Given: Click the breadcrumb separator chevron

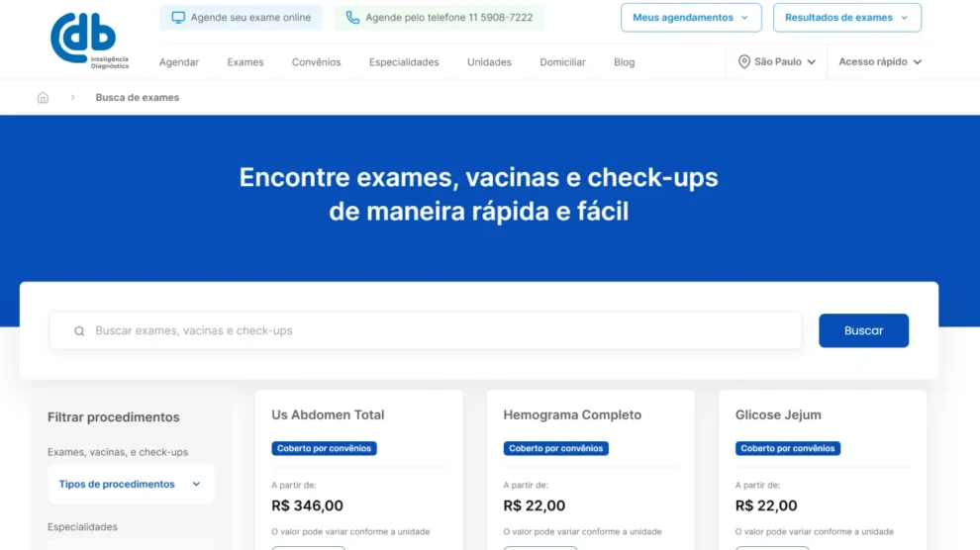Looking at the screenshot, I should [x=72, y=98].
